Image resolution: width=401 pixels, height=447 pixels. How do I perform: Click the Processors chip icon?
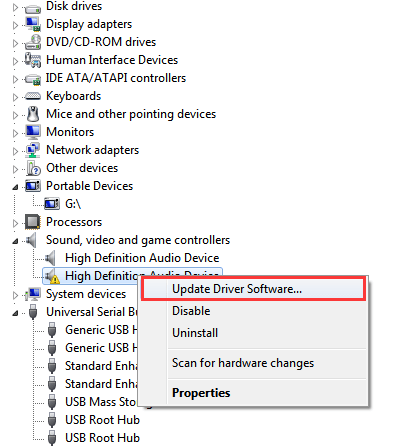[33, 222]
